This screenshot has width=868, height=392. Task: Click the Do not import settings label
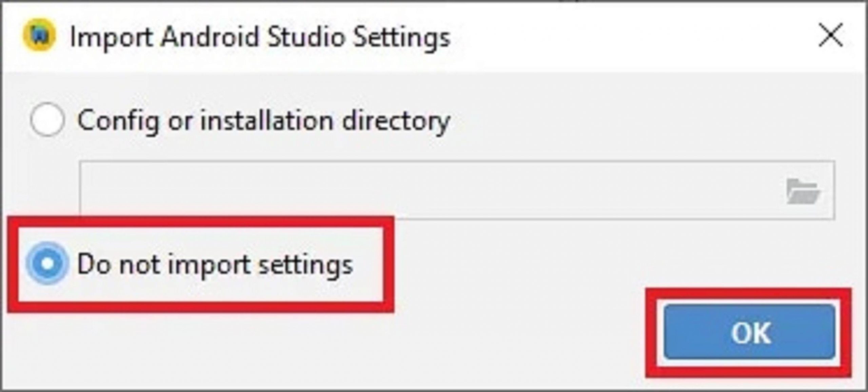215,265
